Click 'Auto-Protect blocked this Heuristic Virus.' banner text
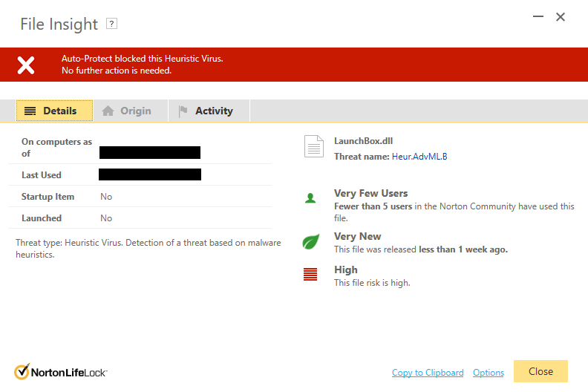Screen dimensions: 588x392 (x=142, y=59)
